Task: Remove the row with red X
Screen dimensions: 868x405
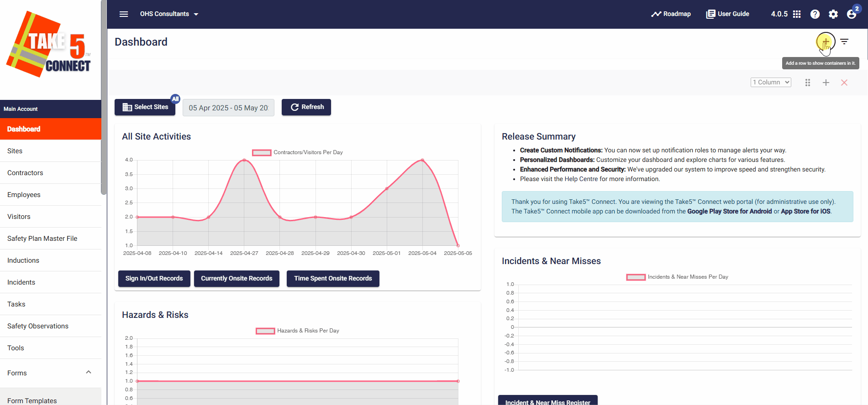Action: [x=844, y=83]
